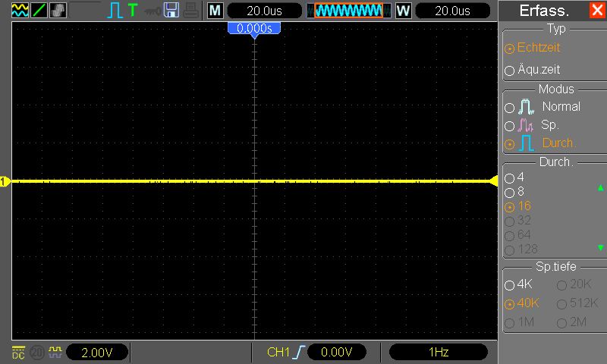Viewport: 607px width, 364px height.
Task: Select 1M memory depth
Action: point(520,322)
